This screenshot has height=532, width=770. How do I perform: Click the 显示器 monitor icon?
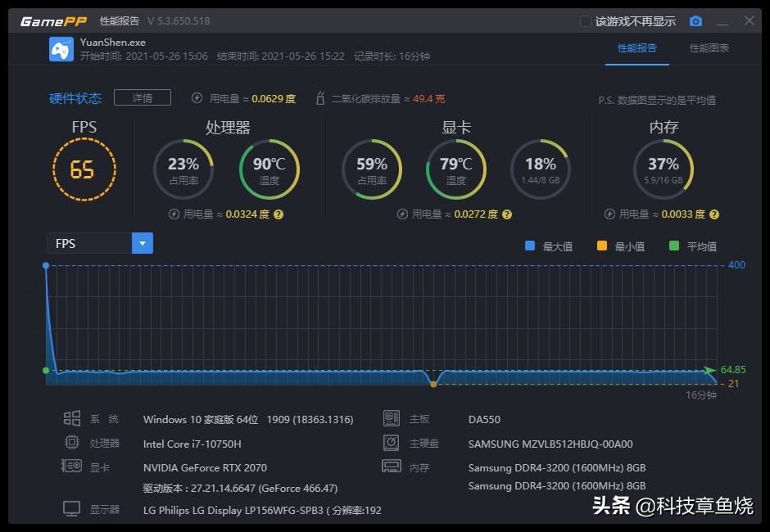pyautogui.click(x=73, y=508)
